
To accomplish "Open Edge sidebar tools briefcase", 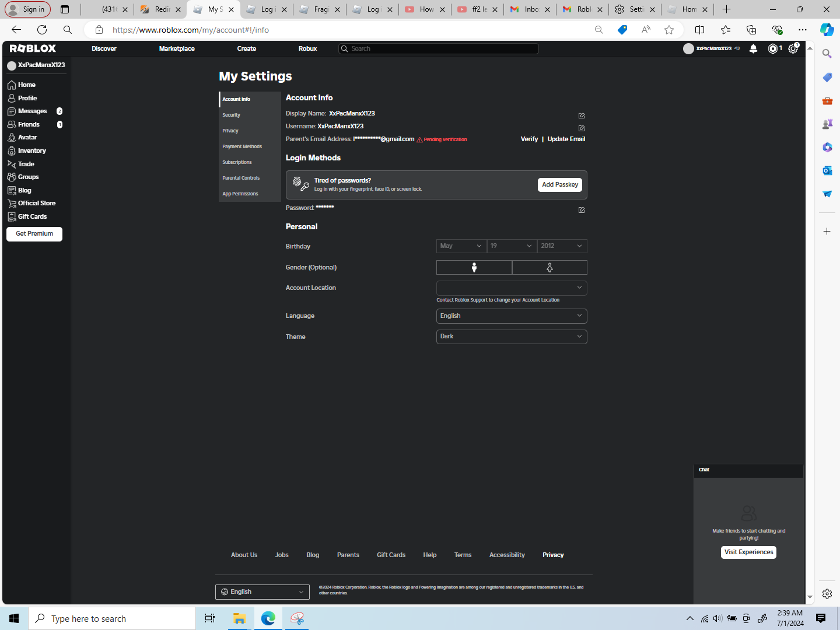I will coord(827,100).
